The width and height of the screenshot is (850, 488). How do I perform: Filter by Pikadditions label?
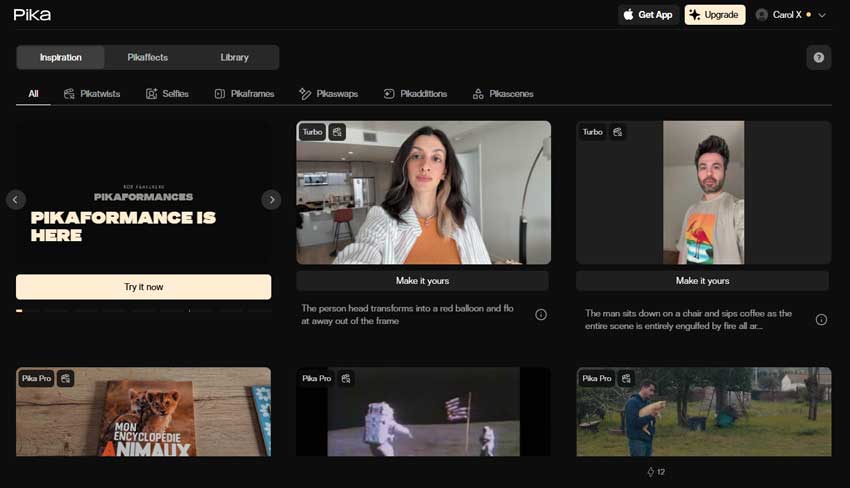pos(423,94)
